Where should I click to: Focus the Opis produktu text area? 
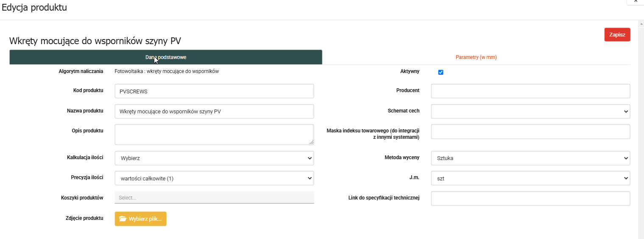[x=214, y=134]
